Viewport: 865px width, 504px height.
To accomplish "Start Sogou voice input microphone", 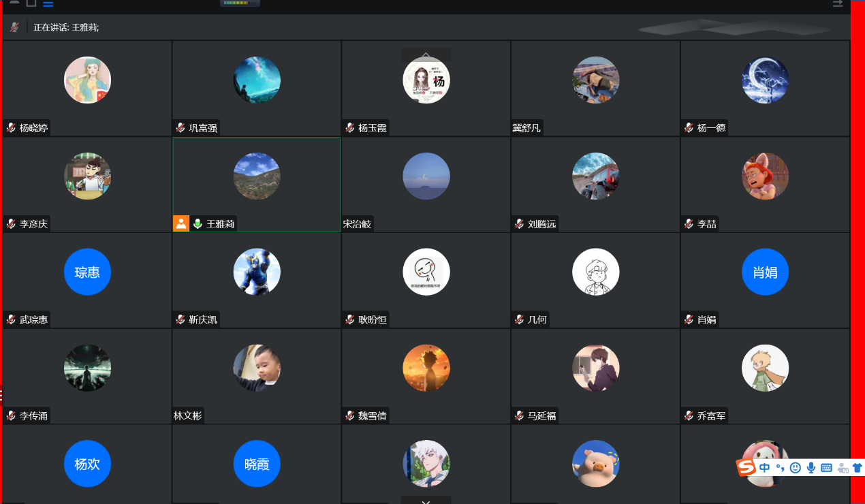I will tap(811, 468).
